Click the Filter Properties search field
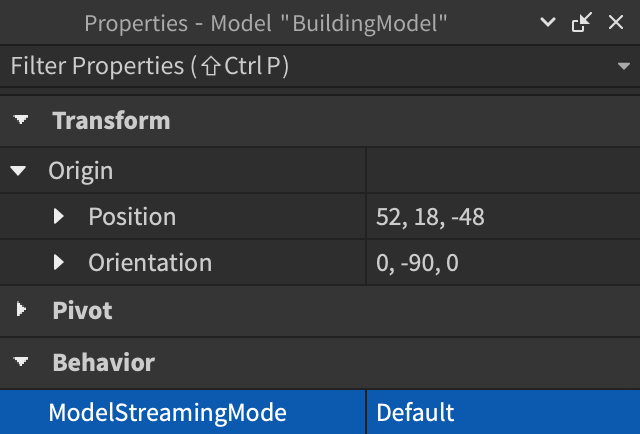This screenshot has width=640, height=434. tap(300, 67)
